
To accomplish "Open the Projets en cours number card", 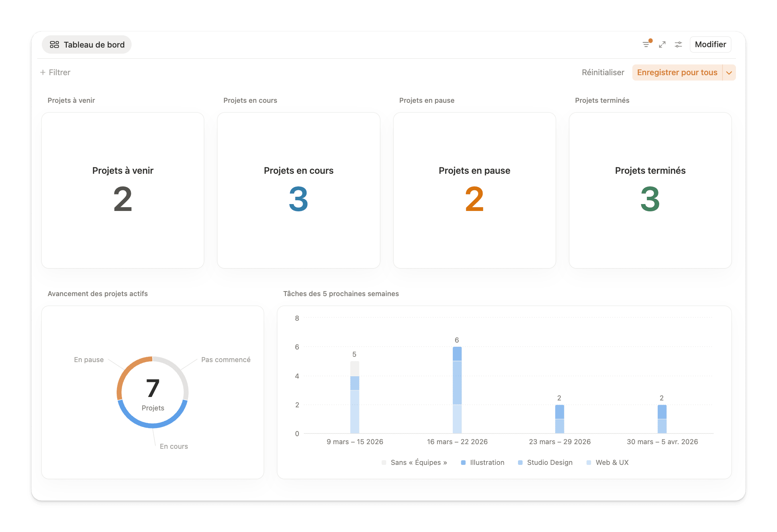I will tap(299, 190).
